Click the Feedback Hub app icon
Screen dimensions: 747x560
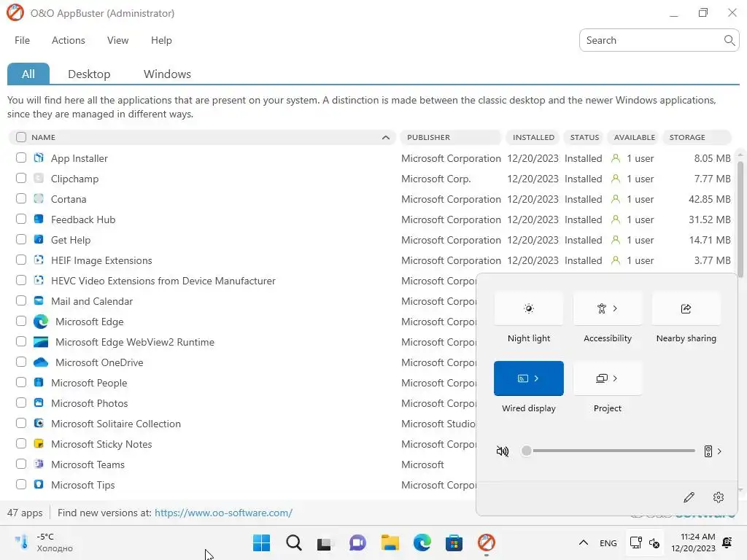tap(39, 219)
